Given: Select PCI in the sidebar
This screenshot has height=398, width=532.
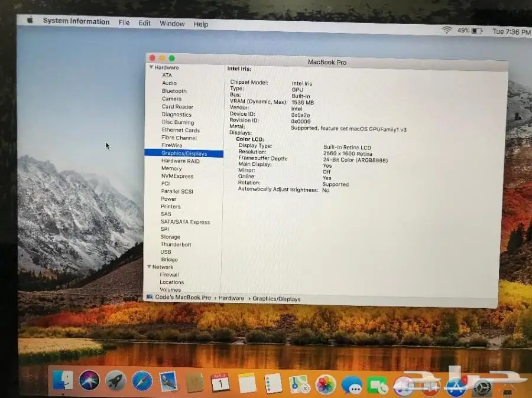Looking at the screenshot, I should coord(166,184).
